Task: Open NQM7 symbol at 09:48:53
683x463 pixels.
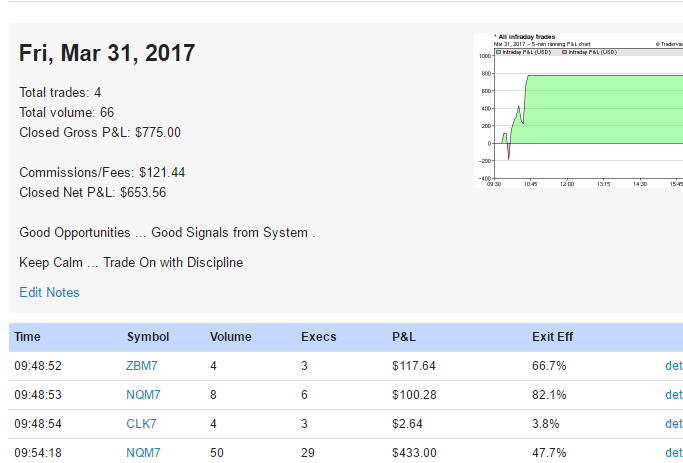Action: [143, 395]
